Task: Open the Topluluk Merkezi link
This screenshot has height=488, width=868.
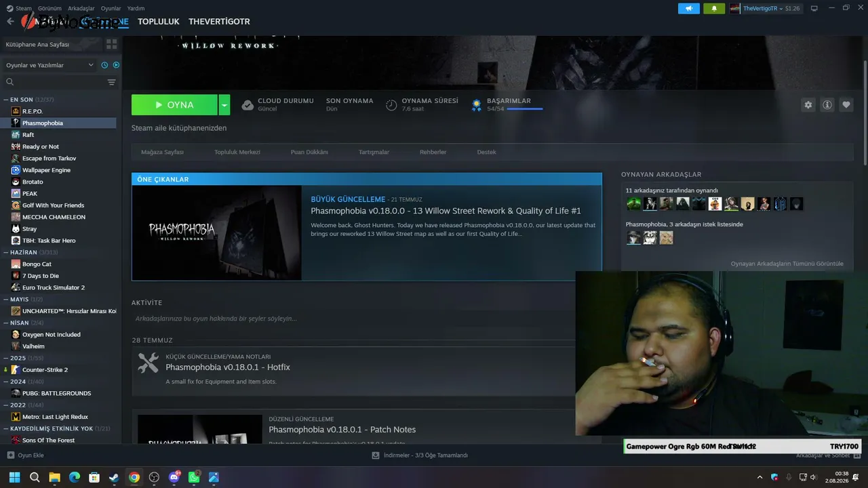Action: coord(237,152)
